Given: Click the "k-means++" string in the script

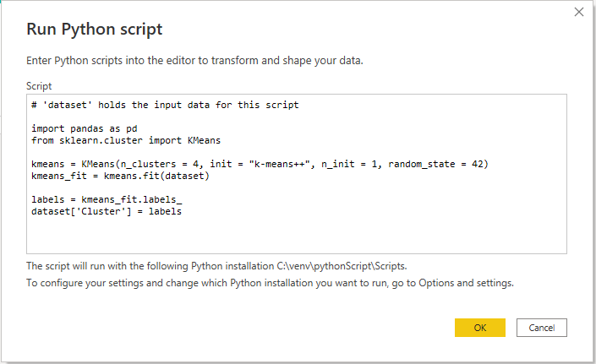Looking at the screenshot, I should coord(280,164).
